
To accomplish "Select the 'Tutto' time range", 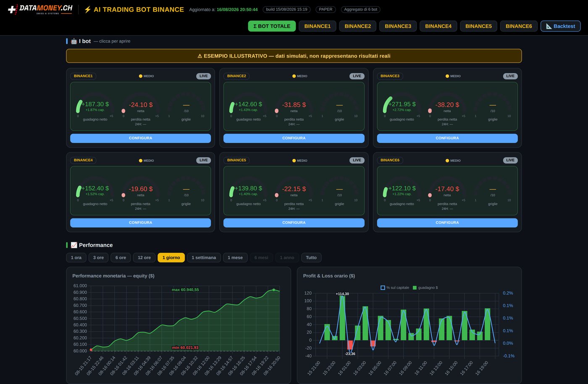I will coord(311,258).
